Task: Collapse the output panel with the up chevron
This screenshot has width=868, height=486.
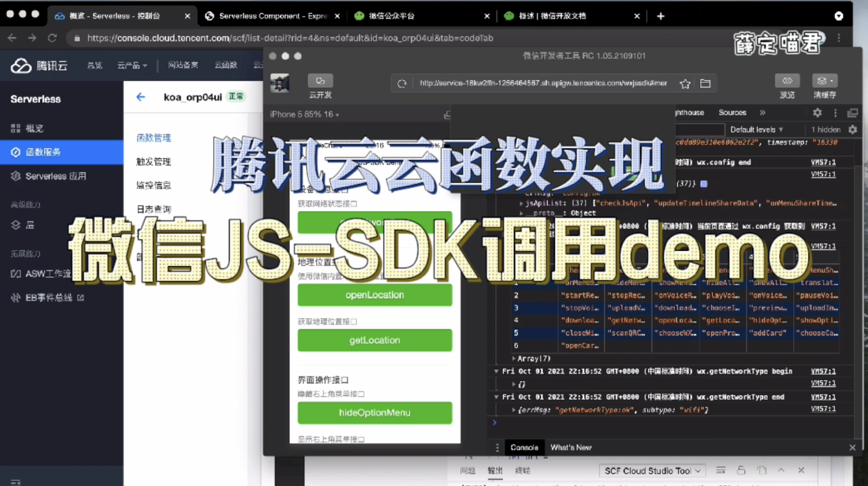Action: click(781, 471)
